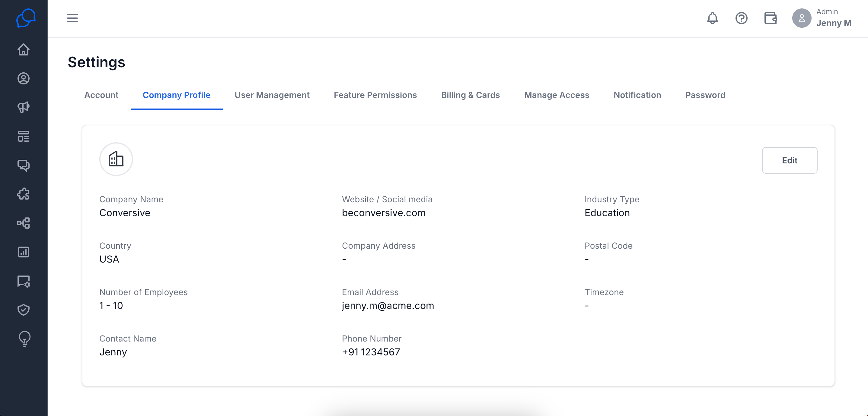868x416 pixels.
Task: Open the chat settings gear icon
Action: pyautogui.click(x=24, y=281)
